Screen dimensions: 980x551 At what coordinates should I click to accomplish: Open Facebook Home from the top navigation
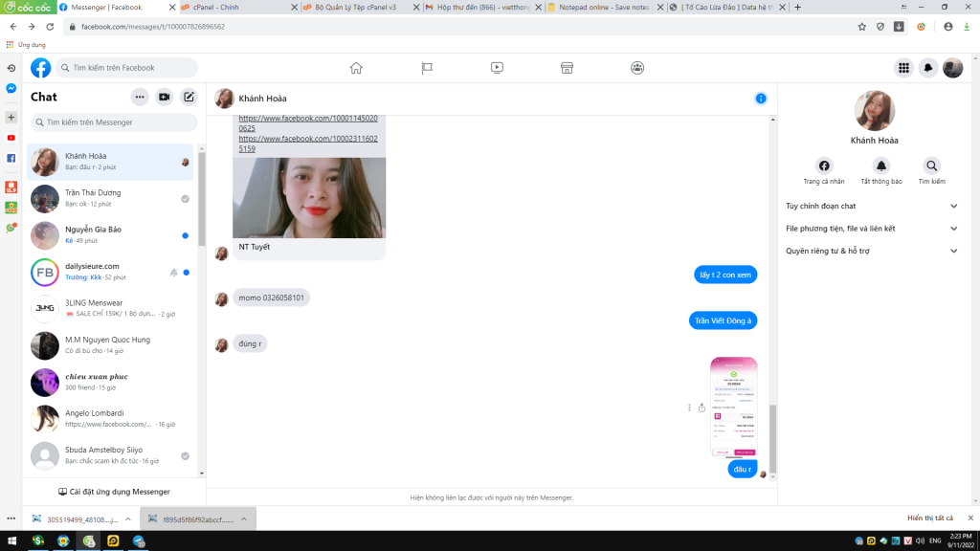click(x=356, y=68)
